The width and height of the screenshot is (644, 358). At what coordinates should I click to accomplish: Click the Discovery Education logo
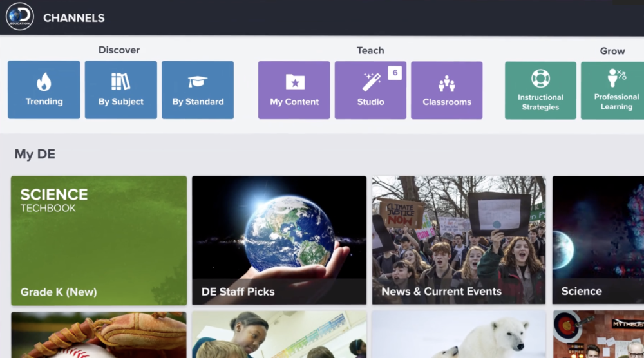pos(20,17)
